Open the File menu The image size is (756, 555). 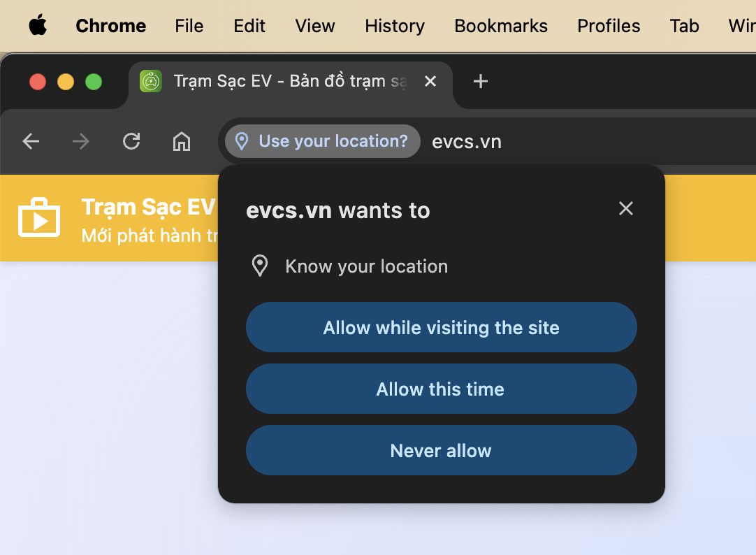[x=189, y=26]
